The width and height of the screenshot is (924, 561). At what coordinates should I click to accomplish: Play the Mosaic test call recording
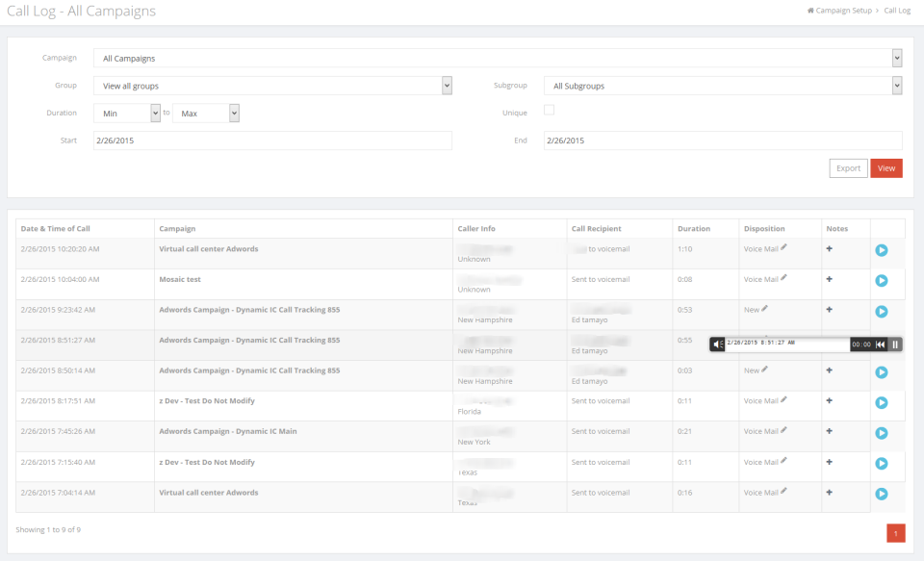(881, 281)
